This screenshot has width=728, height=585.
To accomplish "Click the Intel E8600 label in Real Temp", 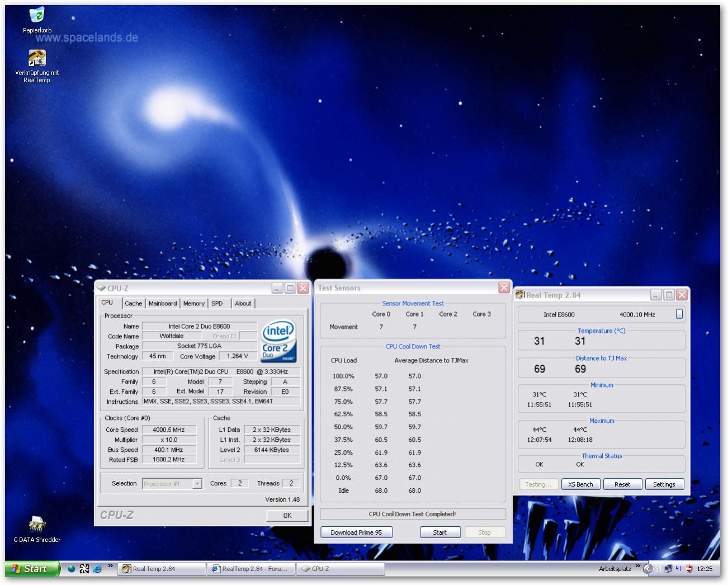I will tap(559, 314).
